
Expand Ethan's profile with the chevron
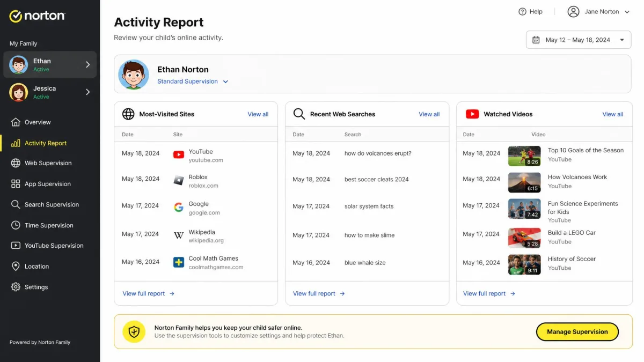88,64
